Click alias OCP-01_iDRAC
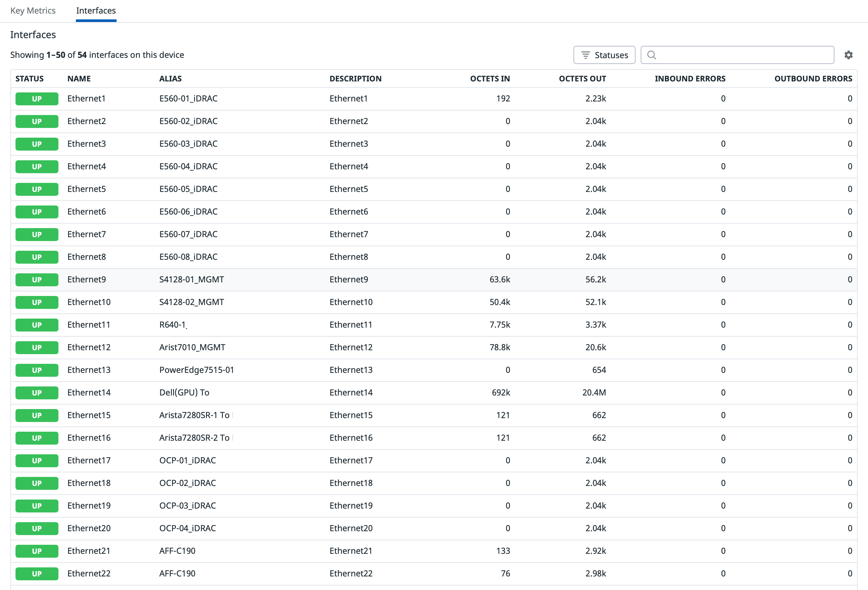This screenshot has width=868, height=590. (x=188, y=460)
